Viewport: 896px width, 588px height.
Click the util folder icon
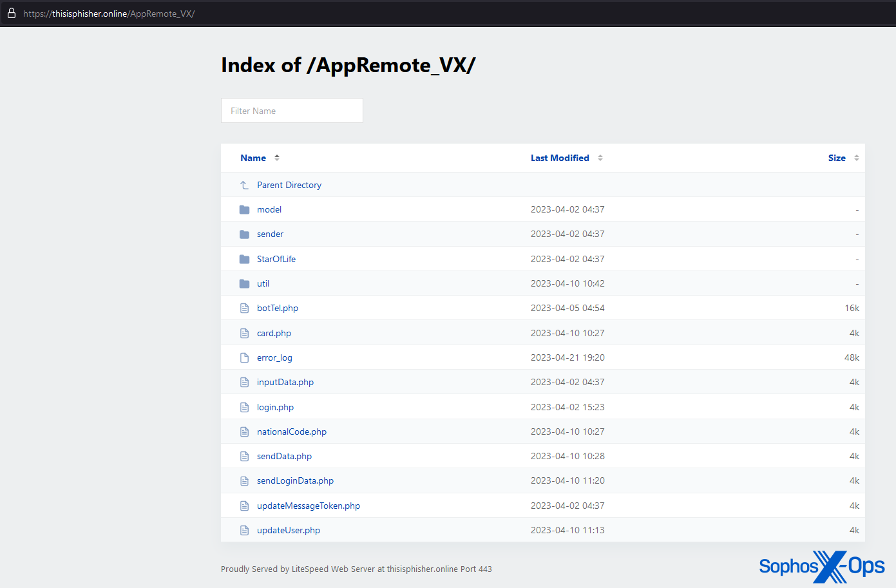point(244,283)
